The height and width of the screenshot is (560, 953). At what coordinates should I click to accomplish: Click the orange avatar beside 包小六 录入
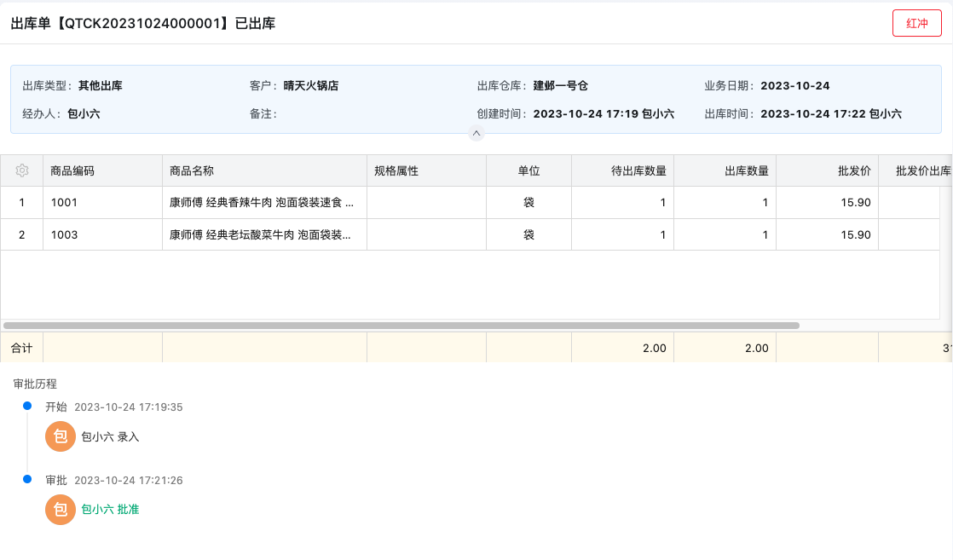coord(61,436)
